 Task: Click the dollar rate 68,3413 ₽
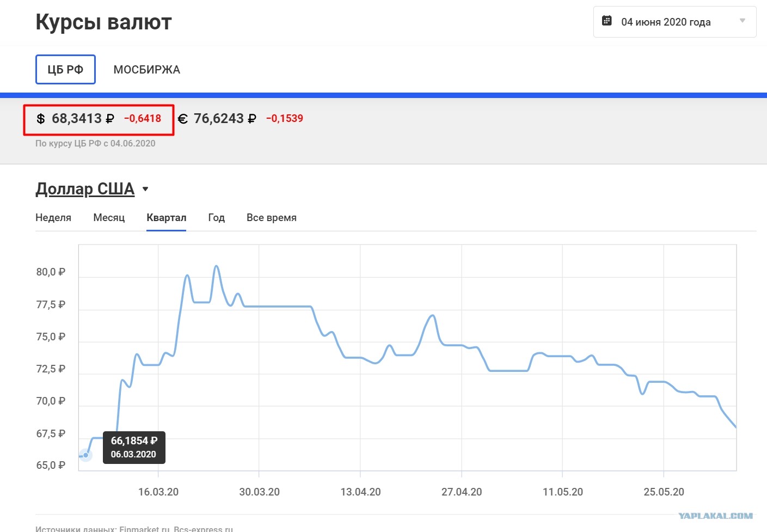(83, 119)
